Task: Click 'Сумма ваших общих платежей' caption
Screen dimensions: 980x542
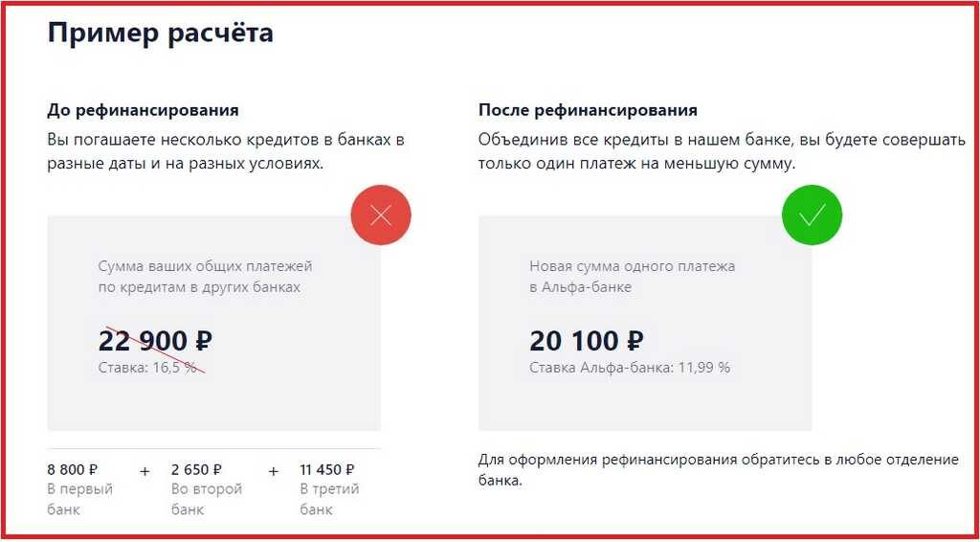Action: click(x=205, y=266)
